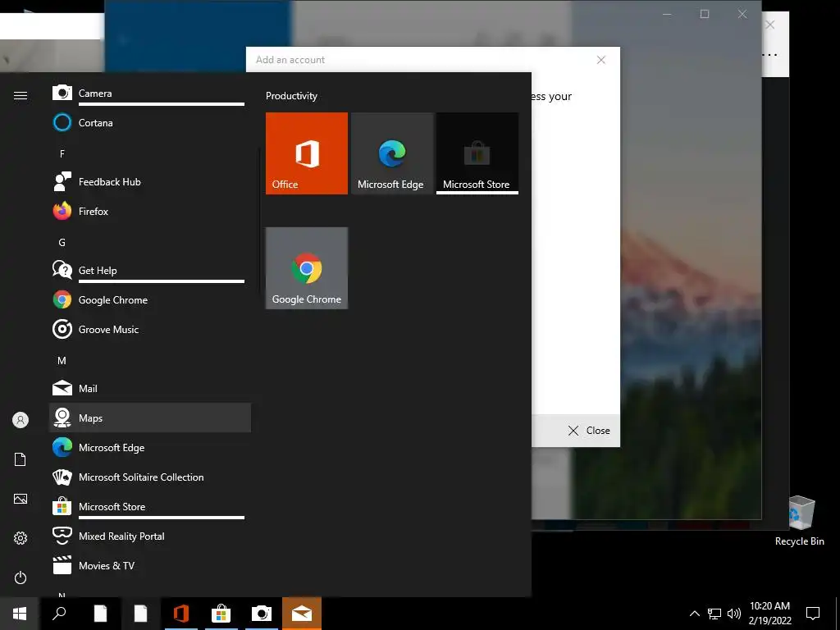
Task: Switch to Mail in the taskbar
Action: pyautogui.click(x=302, y=614)
